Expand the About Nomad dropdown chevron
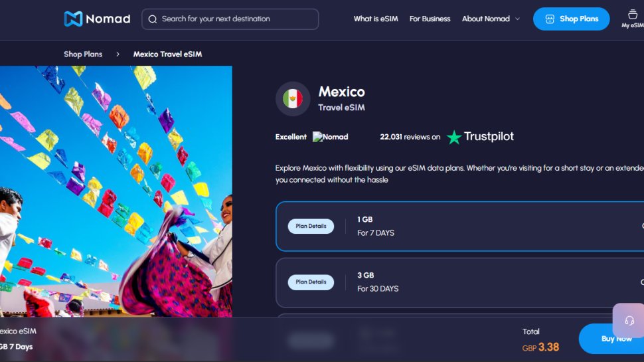 click(x=517, y=19)
